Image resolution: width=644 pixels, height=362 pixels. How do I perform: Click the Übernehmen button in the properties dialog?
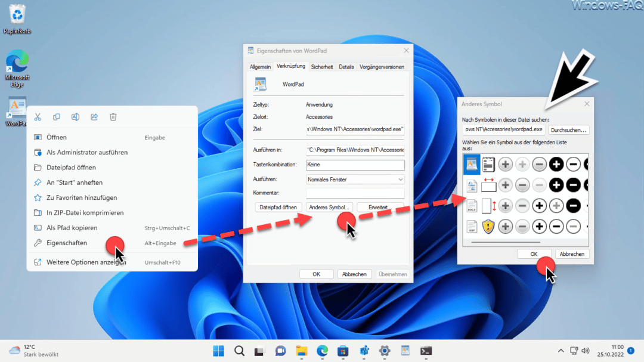tap(392, 274)
